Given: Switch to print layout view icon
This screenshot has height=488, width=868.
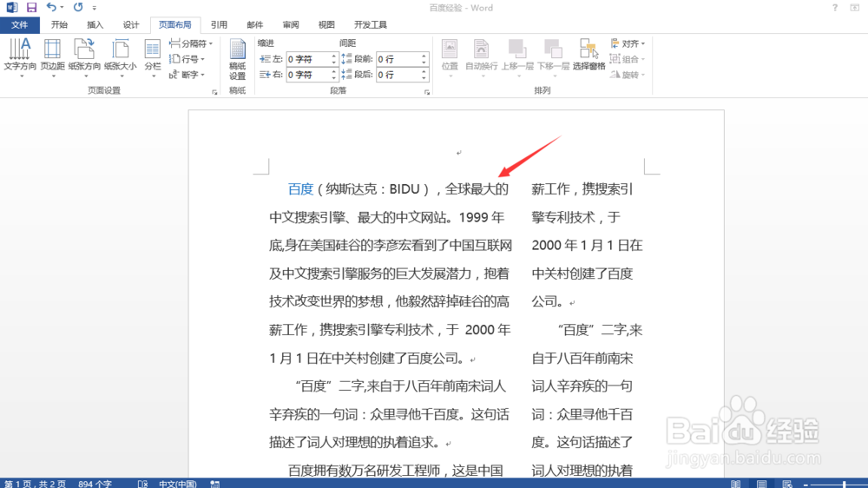Looking at the screenshot, I should click(x=762, y=485).
